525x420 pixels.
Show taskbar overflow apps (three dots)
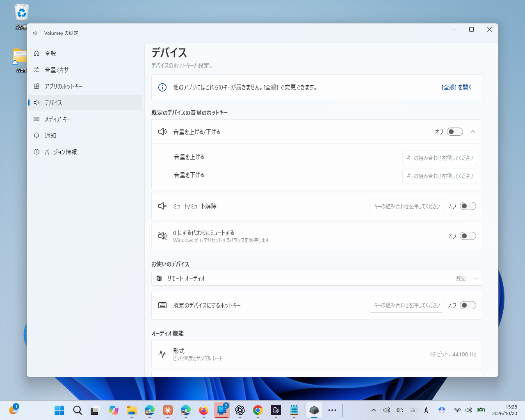tap(332, 410)
